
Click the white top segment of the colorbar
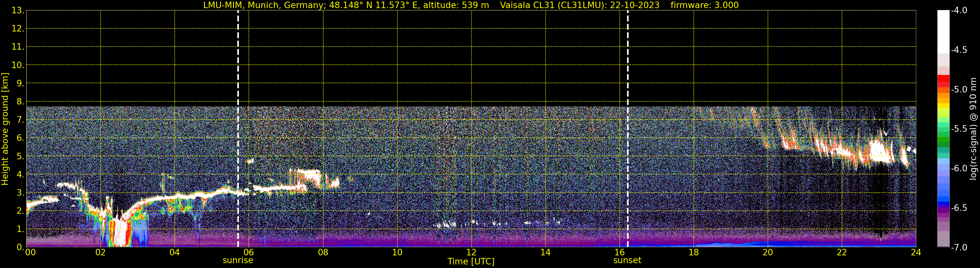coord(944,32)
